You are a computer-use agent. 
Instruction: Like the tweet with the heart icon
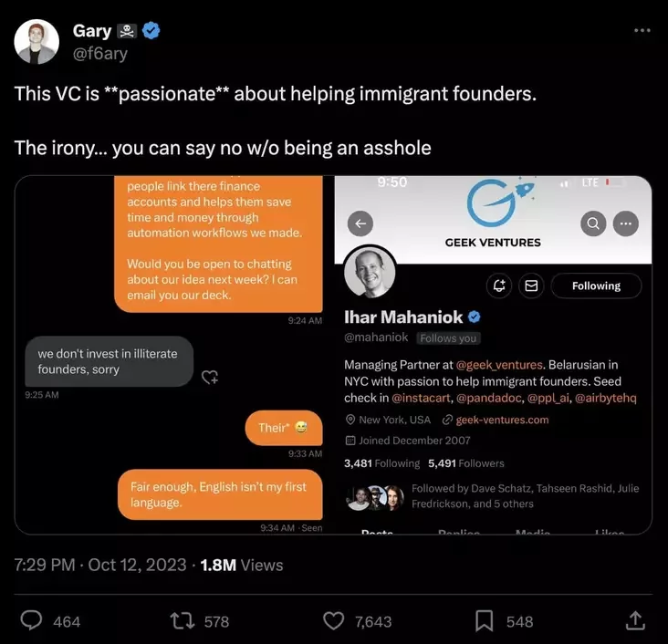334,621
